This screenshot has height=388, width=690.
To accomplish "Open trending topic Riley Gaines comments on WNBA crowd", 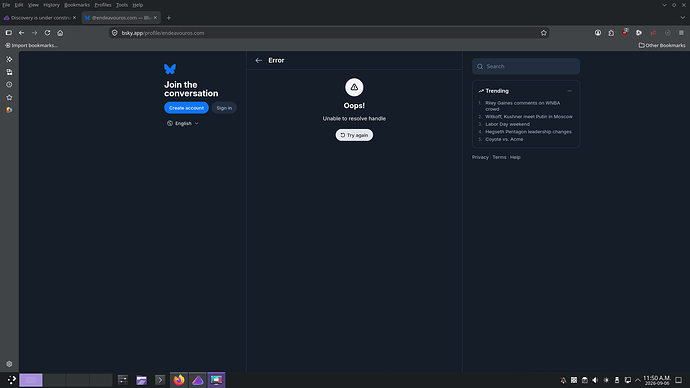I will point(522,106).
